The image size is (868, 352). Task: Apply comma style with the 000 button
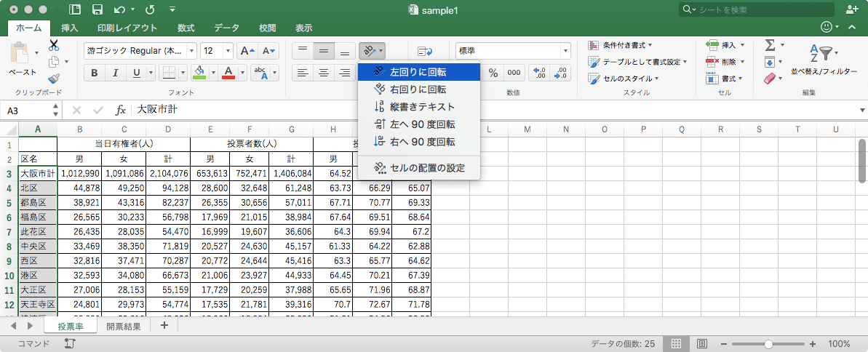[x=514, y=73]
